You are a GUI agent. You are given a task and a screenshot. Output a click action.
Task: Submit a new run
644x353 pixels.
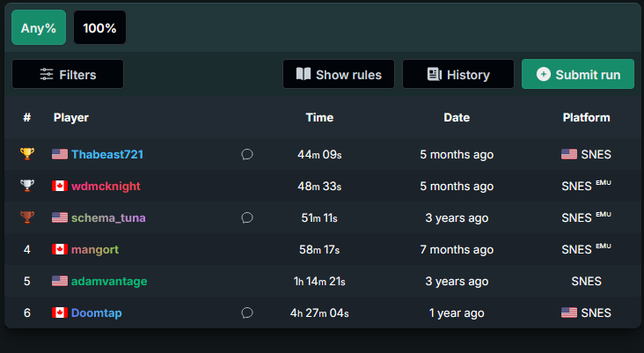click(578, 74)
